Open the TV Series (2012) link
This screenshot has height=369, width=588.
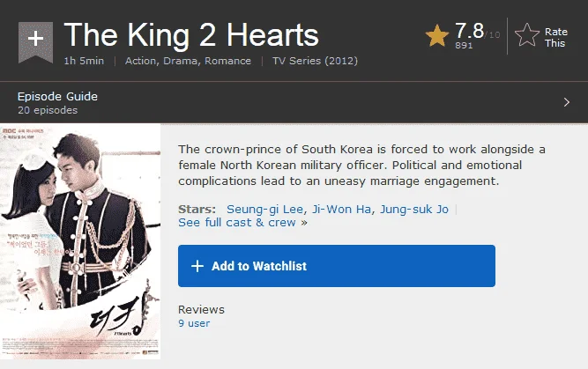point(315,61)
